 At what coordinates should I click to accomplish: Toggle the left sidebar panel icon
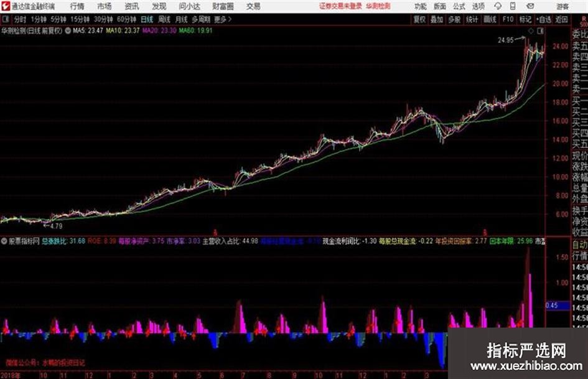[6, 19]
